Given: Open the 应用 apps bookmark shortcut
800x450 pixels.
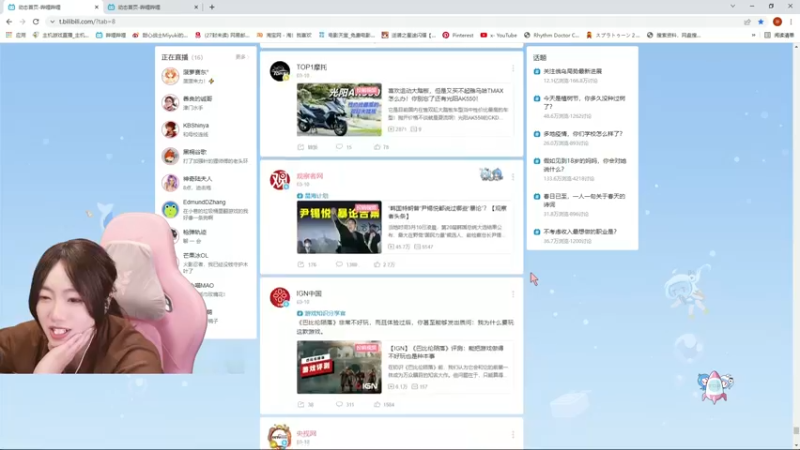Looking at the screenshot, I should coord(16,35).
